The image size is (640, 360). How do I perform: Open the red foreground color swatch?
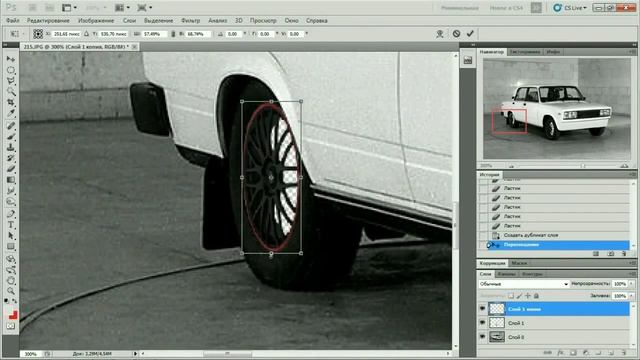click(x=13, y=315)
